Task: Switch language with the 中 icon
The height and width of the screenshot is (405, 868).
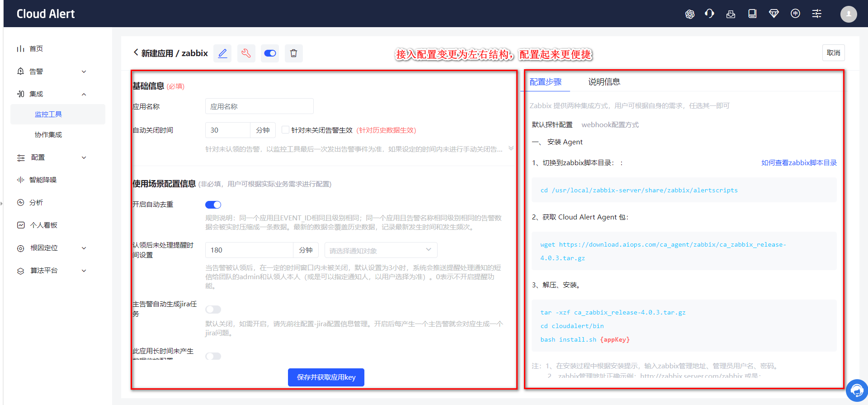Action: point(795,14)
